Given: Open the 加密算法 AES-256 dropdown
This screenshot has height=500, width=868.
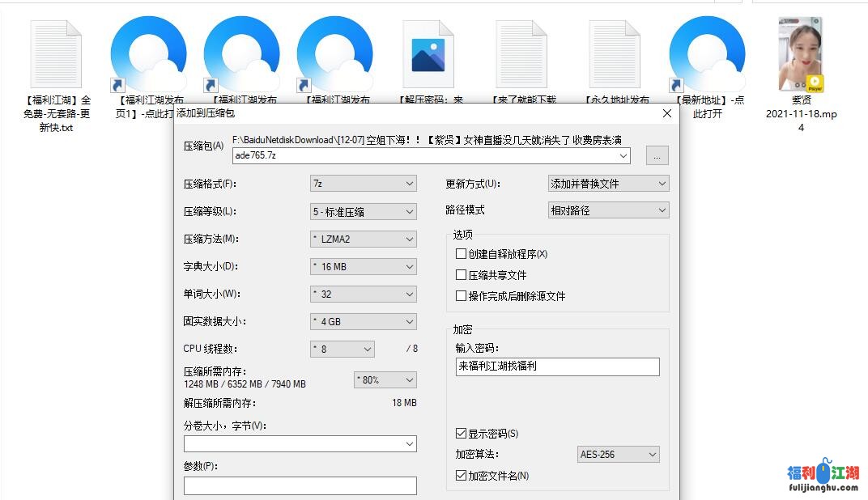Looking at the screenshot, I should tap(618, 455).
